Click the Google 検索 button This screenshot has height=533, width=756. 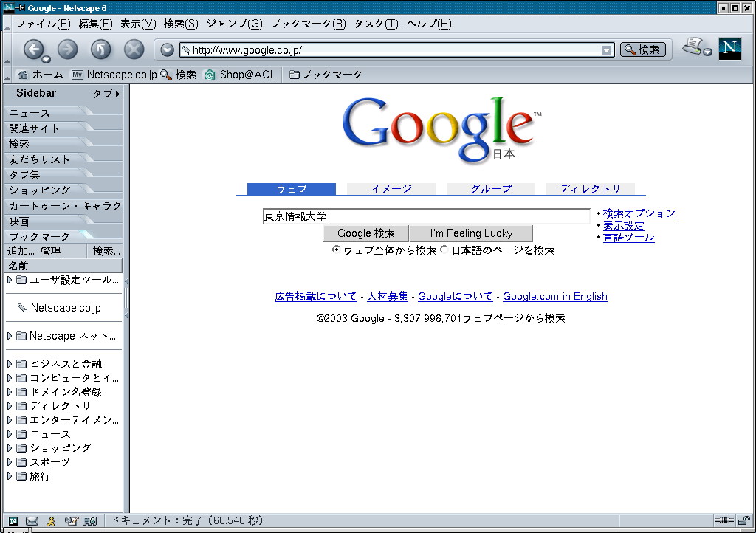pyautogui.click(x=366, y=233)
